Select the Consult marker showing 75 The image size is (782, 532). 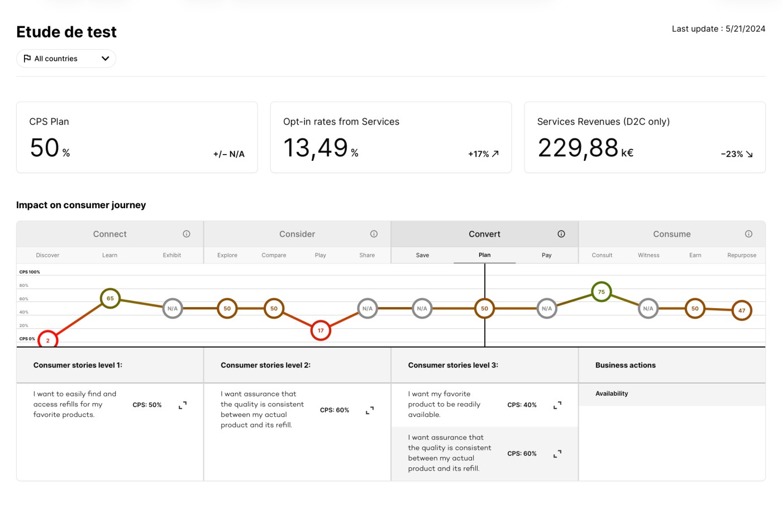coord(601,292)
